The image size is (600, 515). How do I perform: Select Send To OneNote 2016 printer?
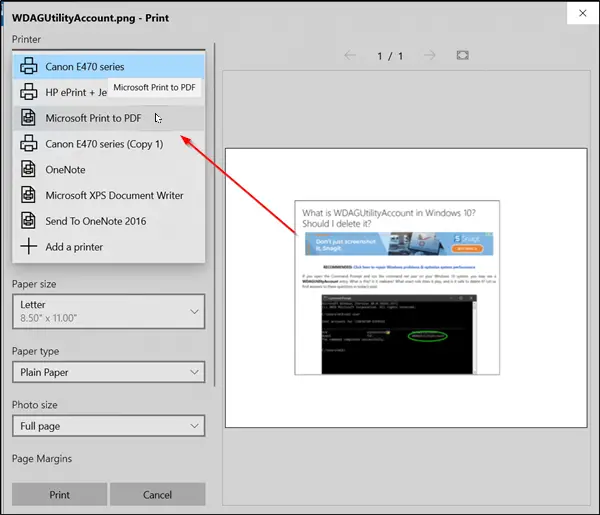click(x=109, y=221)
